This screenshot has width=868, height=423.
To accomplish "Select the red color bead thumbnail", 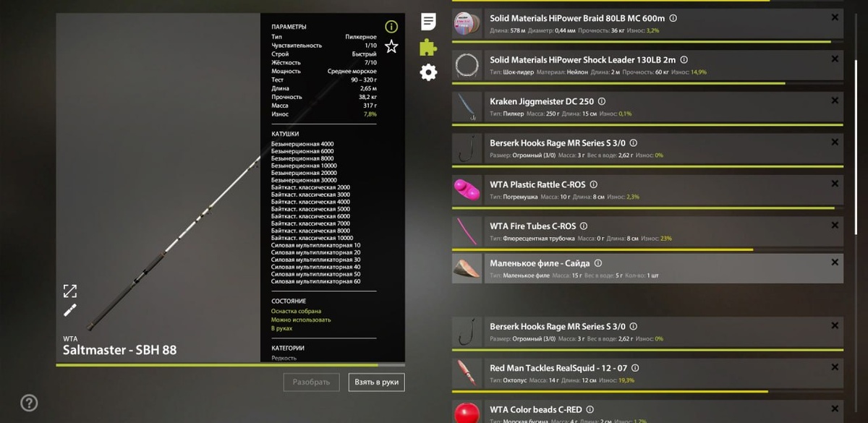I will click(x=467, y=412).
